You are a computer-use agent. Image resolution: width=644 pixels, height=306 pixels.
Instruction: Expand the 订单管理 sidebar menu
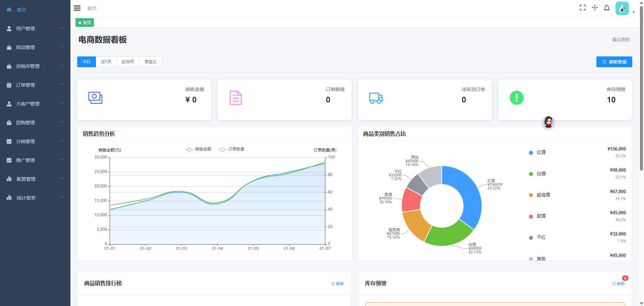coord(35,85)
